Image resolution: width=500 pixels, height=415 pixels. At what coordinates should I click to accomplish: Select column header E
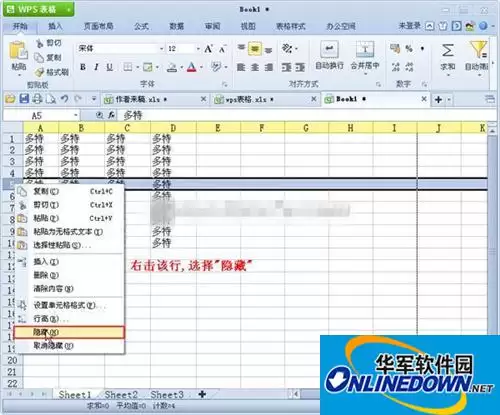click(218, 128)
